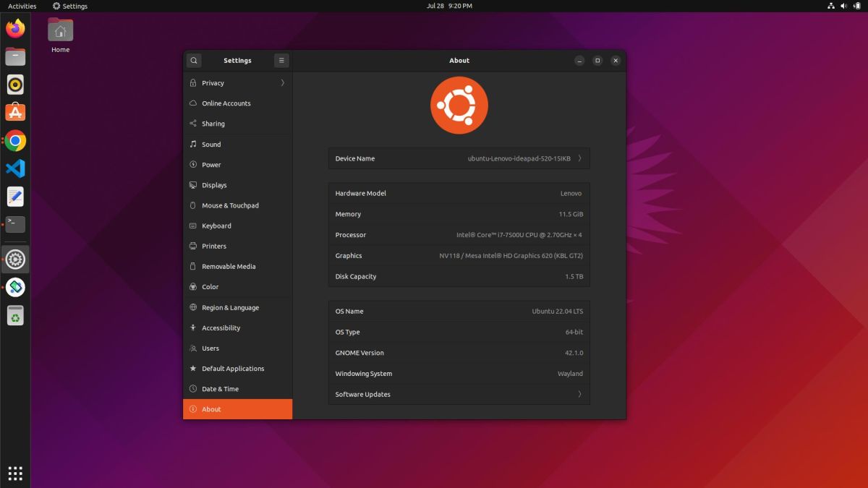The height and width of the screenshot is (488, 868).
Task: Click the search icon in Settings
Action: pyautogui.click(x=194, y=61)
